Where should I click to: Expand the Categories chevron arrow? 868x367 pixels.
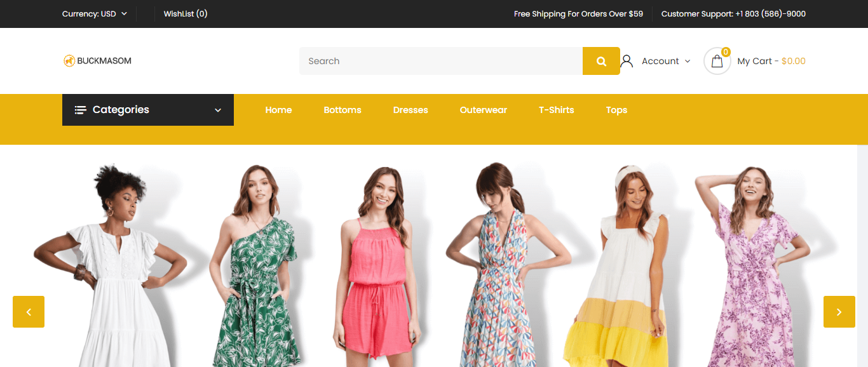218,110
